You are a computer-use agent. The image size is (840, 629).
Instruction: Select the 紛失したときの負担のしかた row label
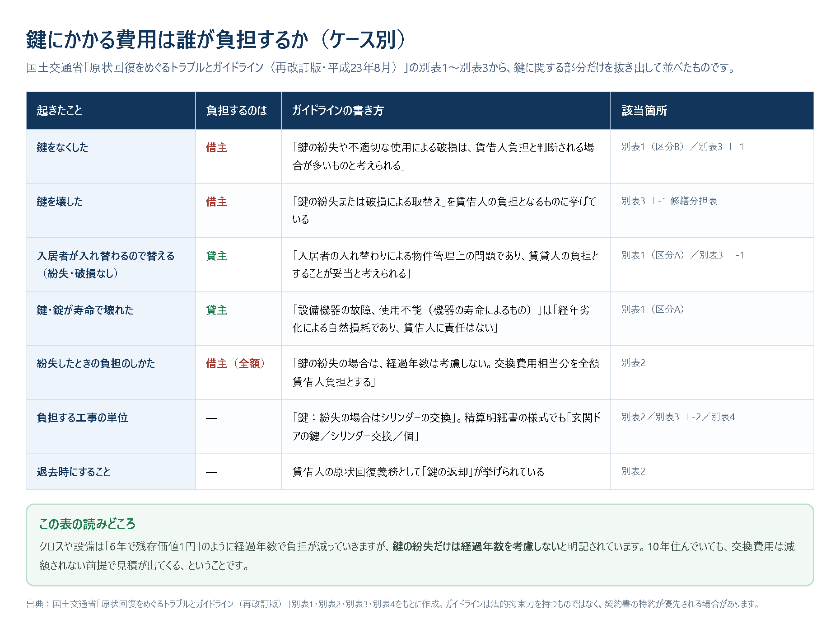pos(96,363)
